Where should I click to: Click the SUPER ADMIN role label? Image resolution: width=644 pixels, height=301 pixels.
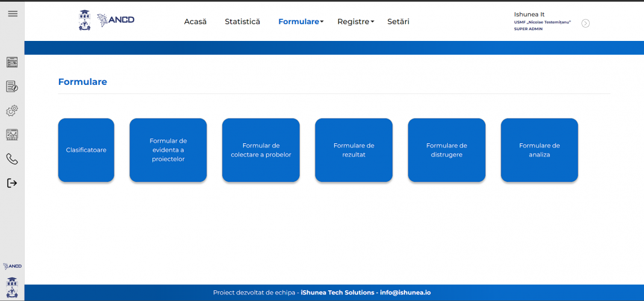tap(528, 29)
